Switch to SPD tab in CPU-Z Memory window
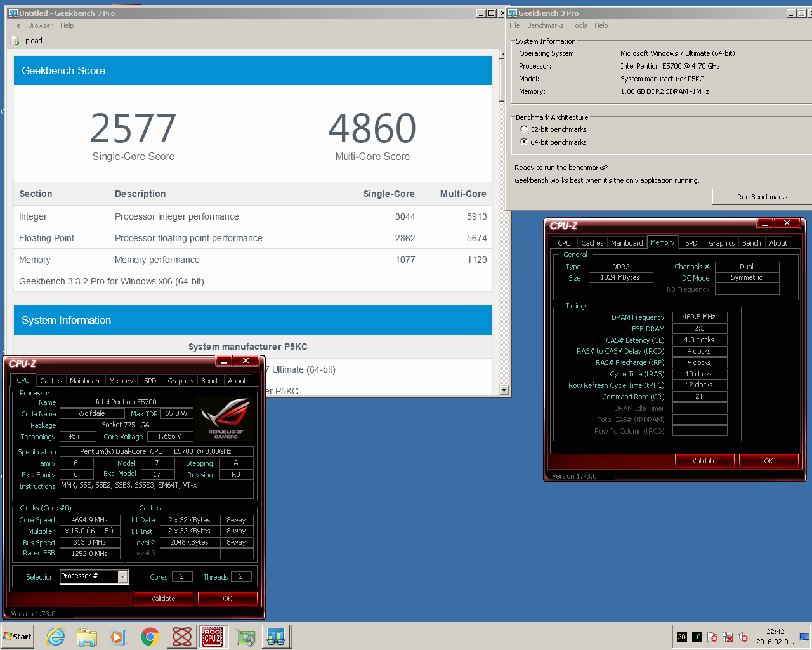The height and width of the screenshot is (650, 812). pyautogui.click(x=691, y=243)
